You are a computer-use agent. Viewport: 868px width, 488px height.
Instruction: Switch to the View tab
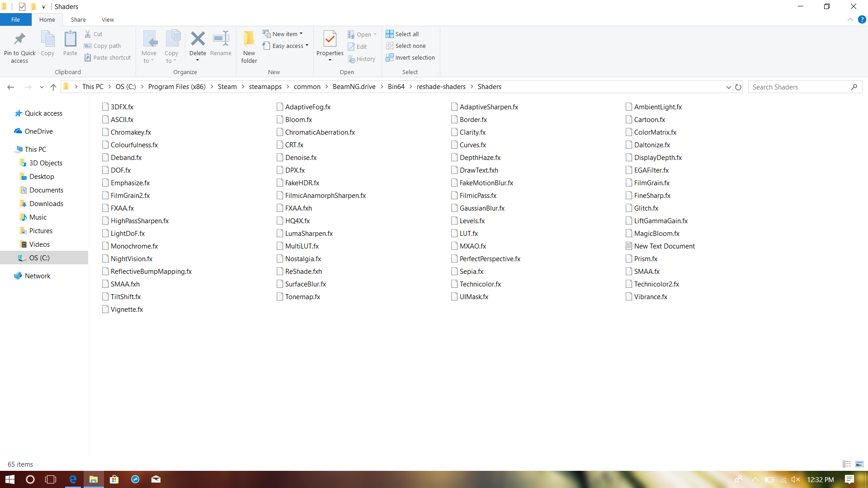coord(108,19)
